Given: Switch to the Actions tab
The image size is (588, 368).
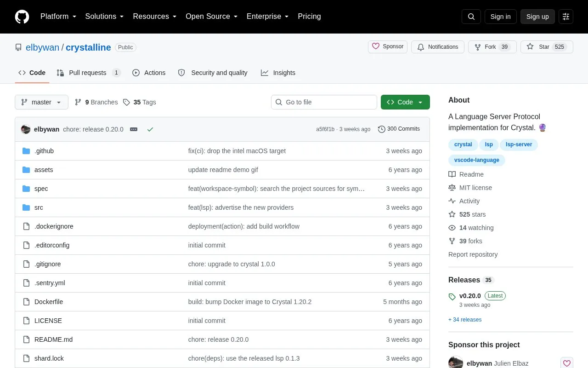Looking at the screenshot, I should pyautogui.click(x=149, y=73).
